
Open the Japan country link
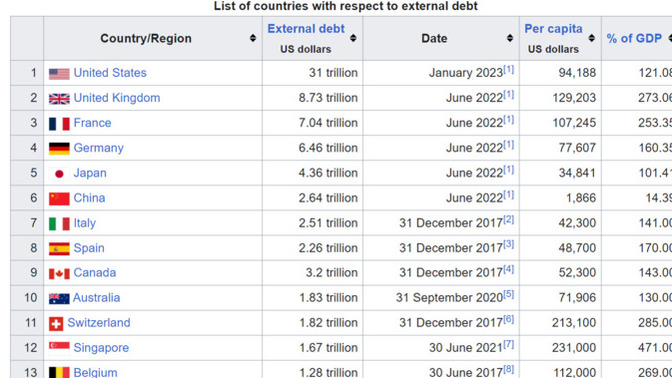coord(90,173)
